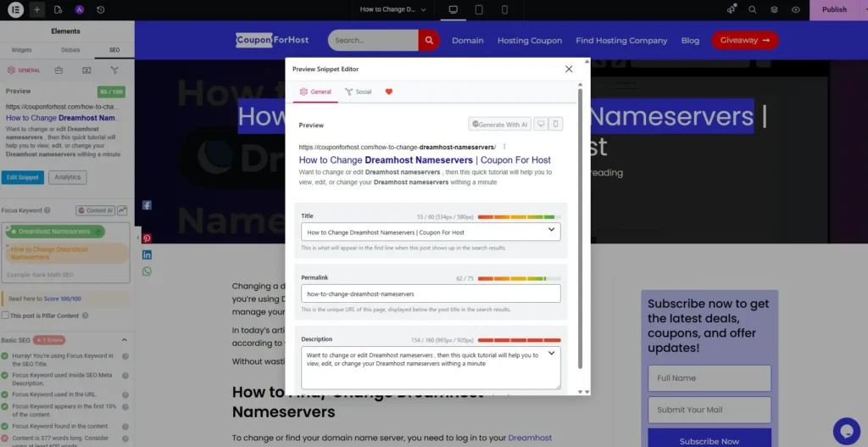Switch to desktop responsive view
Screen dimensions: 868x447
click(x=453, y=9)
